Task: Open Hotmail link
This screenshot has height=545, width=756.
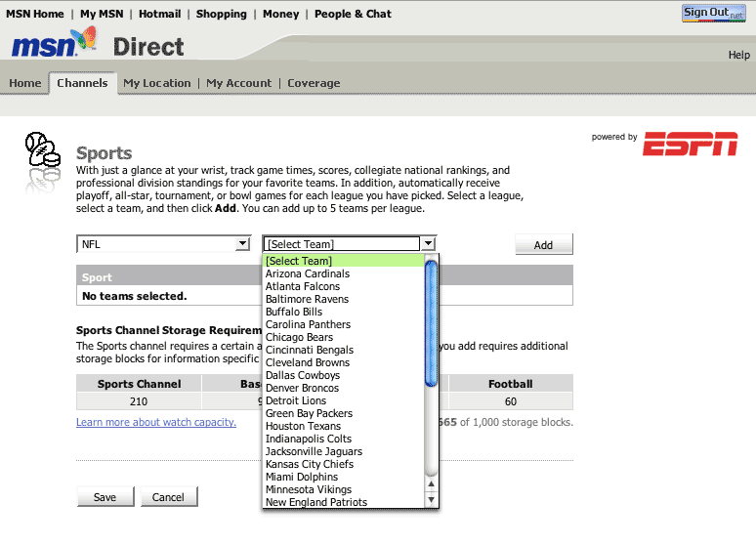Action: click(x=159, y=14)
